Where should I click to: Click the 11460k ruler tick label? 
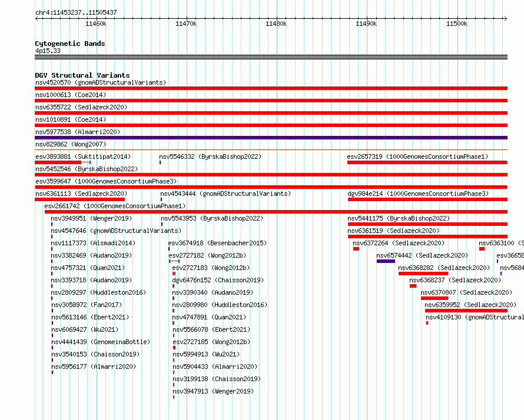(x=96, y=24)
